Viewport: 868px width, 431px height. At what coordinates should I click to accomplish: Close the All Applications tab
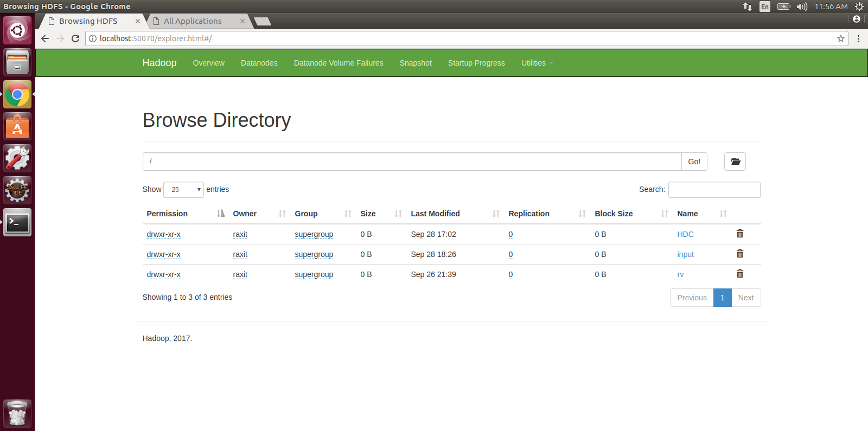pyautogui.click(x=242, y=21)
